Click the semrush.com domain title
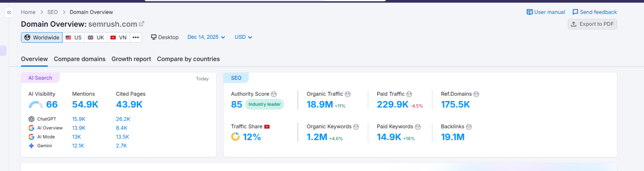 pyautogui.click(x=113, y=24)
